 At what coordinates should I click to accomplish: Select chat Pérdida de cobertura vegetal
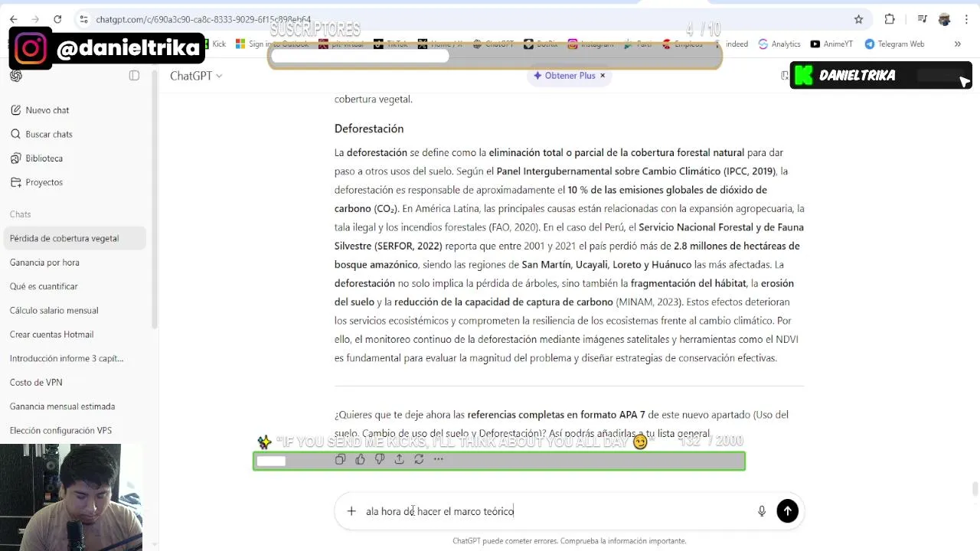(75, 238)
